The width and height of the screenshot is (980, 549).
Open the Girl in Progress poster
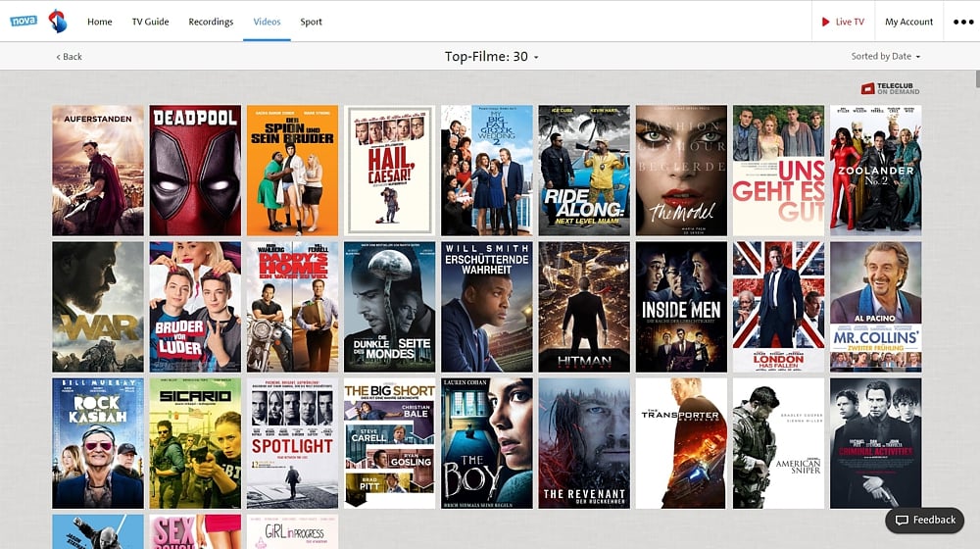[292, 531]
